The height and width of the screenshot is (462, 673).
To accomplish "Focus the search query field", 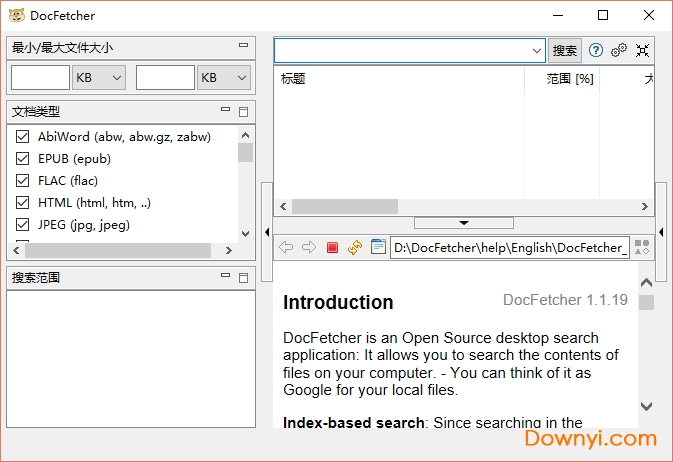I will point(402,51).
